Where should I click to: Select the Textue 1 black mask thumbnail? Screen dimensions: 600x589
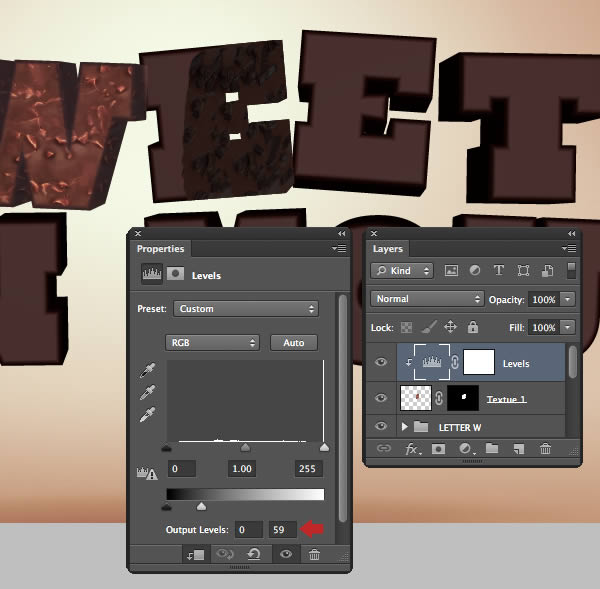click(x=463, y=398)
